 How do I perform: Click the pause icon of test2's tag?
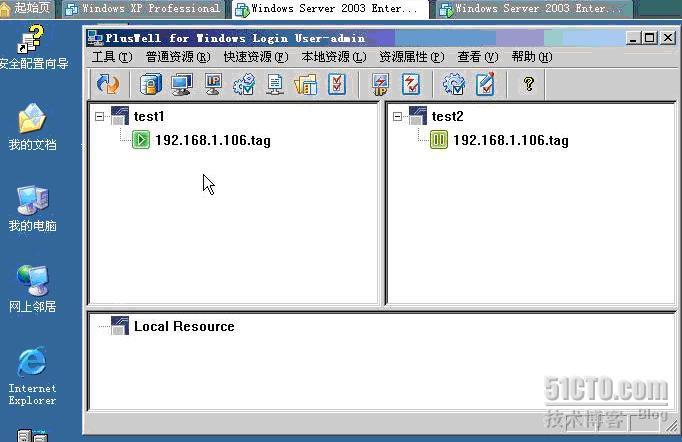point(439,140)
